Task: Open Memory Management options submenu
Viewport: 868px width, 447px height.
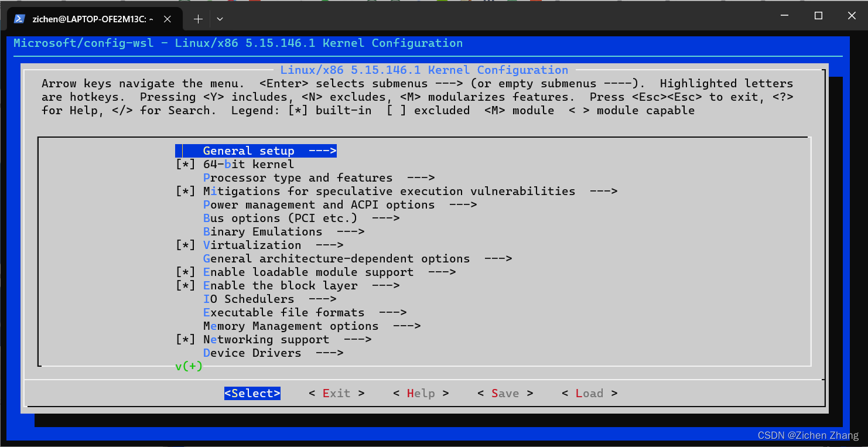Action: [x=312, y=326]
